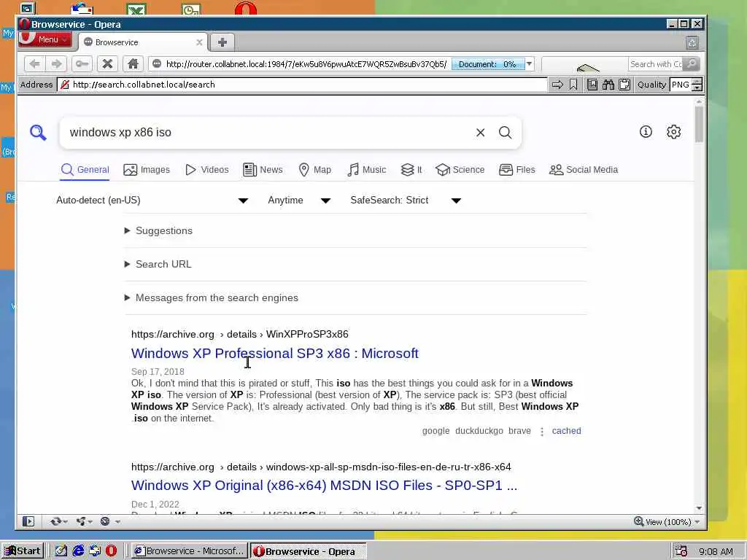Screen dimensions: 747x560
Task: Click the Opera back navigation arrow
Action: 34,64
